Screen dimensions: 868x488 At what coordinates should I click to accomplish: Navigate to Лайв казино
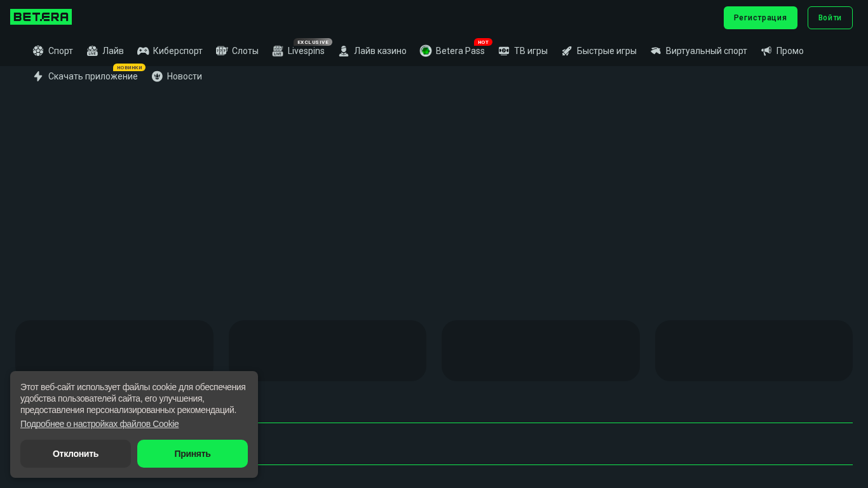click(380, 51)
